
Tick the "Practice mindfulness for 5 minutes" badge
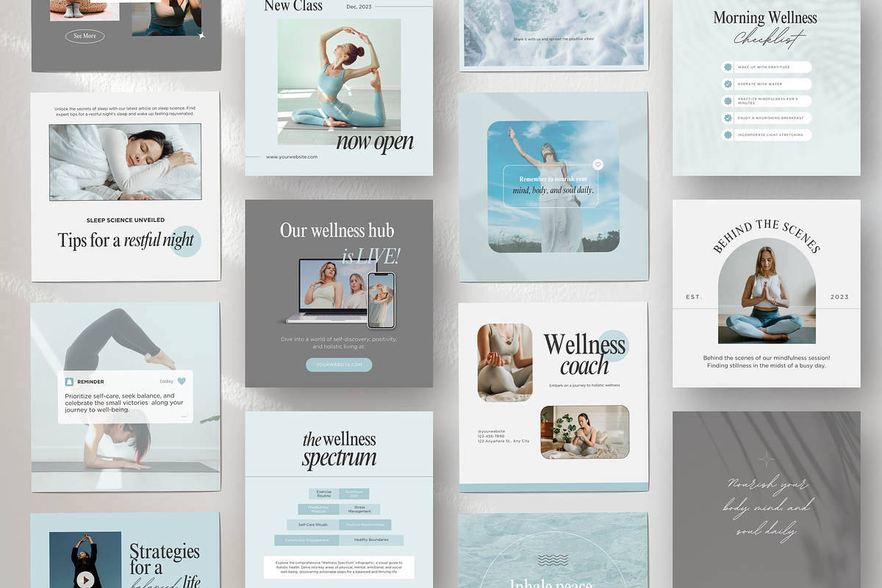coord(728,101)
